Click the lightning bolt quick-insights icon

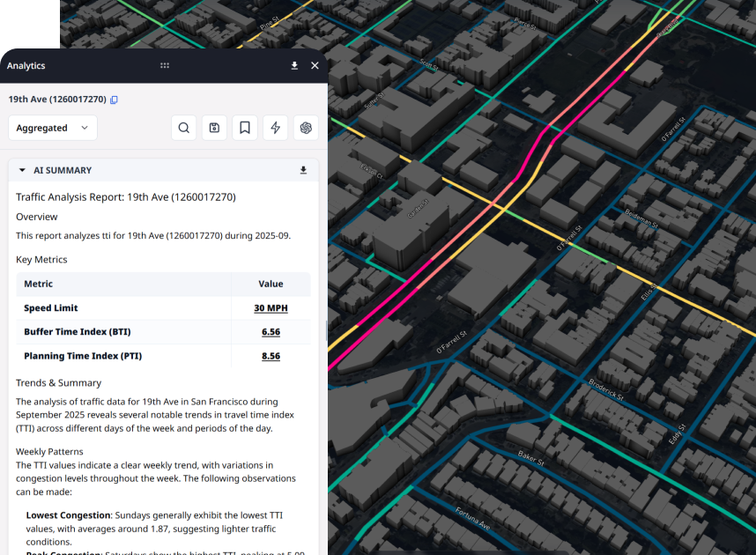tap(275, 128)
